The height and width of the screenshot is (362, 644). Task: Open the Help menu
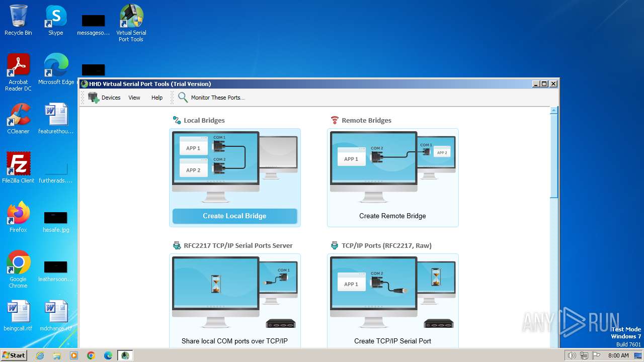pyautogui.click(x=157, y=98)
